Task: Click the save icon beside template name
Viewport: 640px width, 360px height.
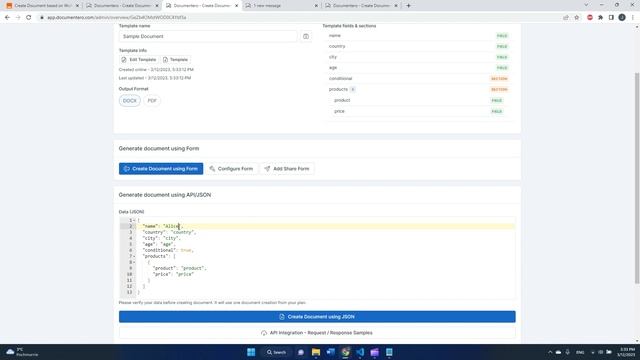Action: point(306,36)
